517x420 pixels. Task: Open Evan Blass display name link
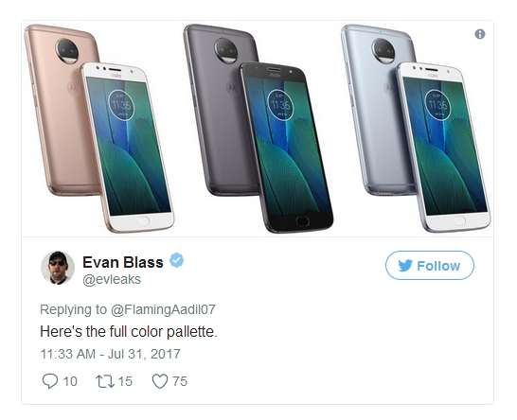point(123,263)
